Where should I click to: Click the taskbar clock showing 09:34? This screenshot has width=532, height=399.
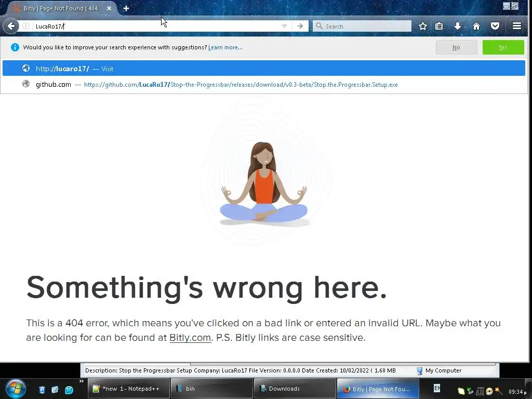[x=517, y=392]
